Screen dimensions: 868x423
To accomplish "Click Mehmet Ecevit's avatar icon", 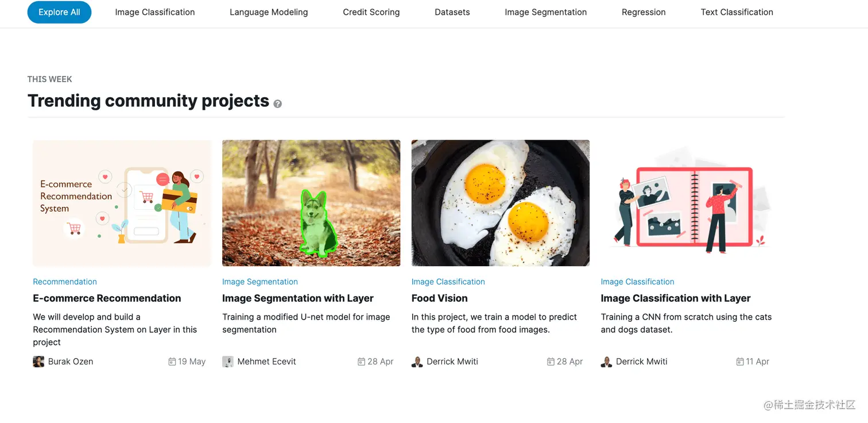I will [x=228, y=362].
